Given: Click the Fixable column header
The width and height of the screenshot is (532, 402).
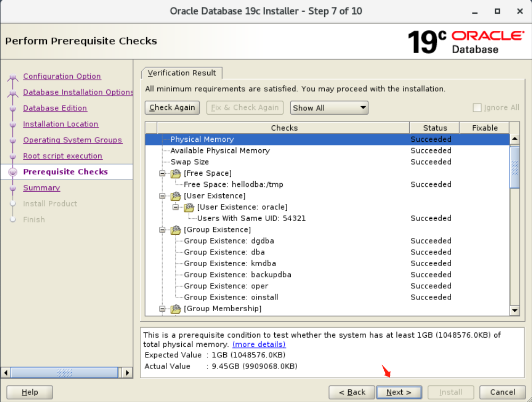Looking at the screenshot, I should (485, 128).
